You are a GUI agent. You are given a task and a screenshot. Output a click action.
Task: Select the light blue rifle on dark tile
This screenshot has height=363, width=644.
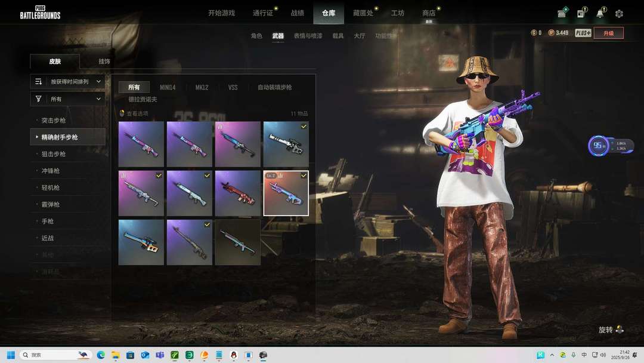(237, 242)
